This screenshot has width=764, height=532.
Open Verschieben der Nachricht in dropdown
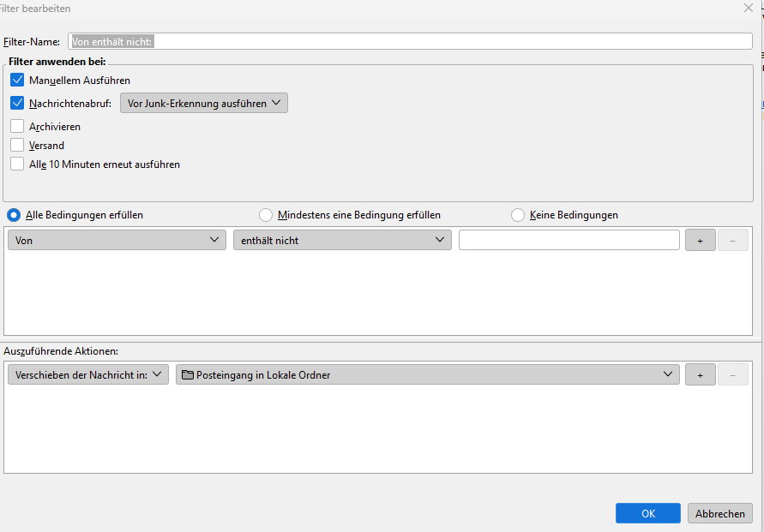[88, 374]
